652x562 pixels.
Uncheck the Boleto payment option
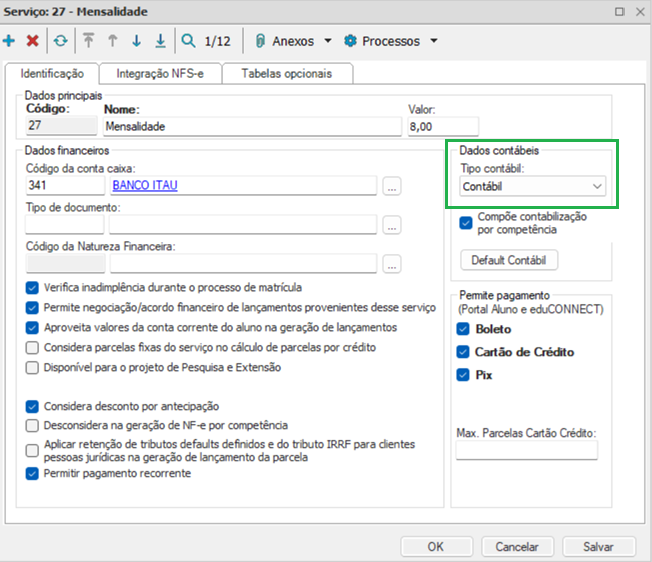click(x=463, y=329)
